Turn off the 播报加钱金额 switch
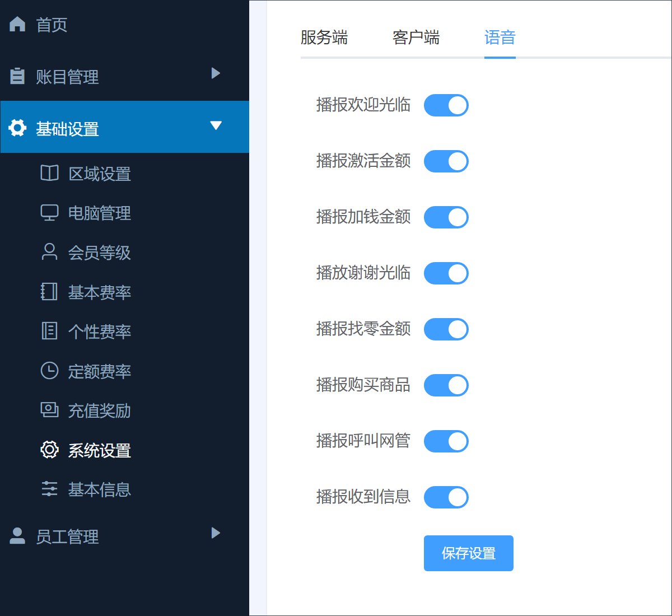 pos(446,217)
